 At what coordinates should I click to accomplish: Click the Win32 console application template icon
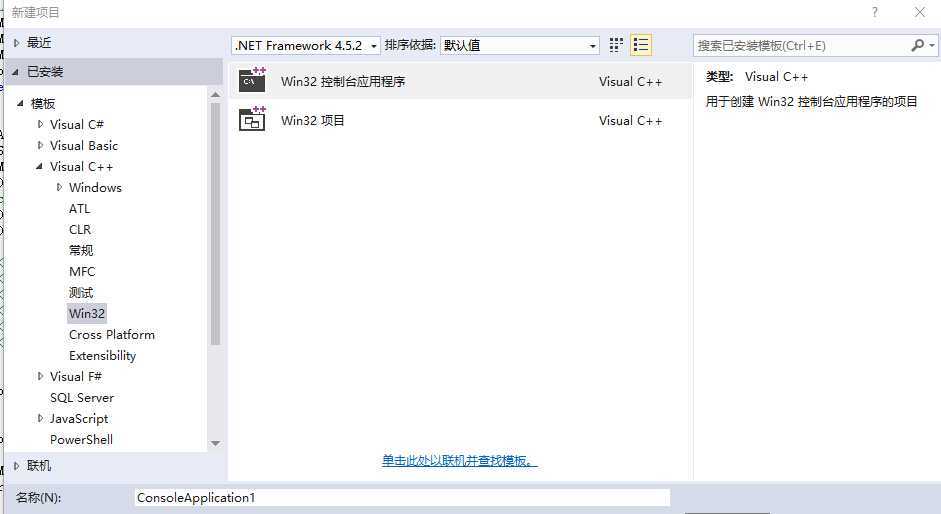[x=252, y=80]
